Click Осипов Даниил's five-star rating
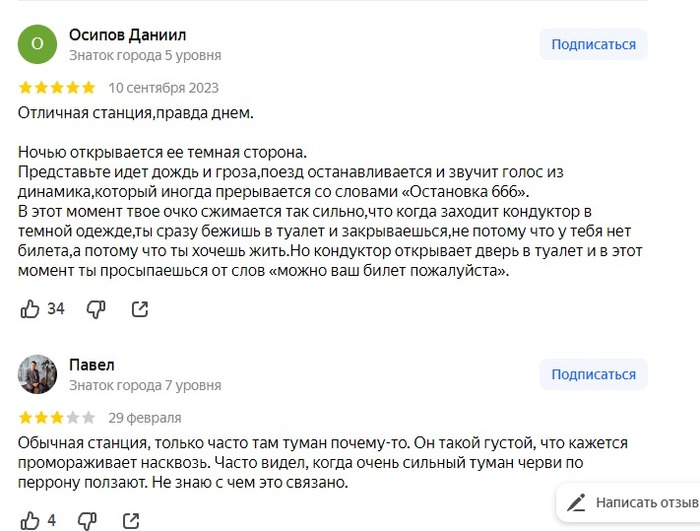 [57, 88]
